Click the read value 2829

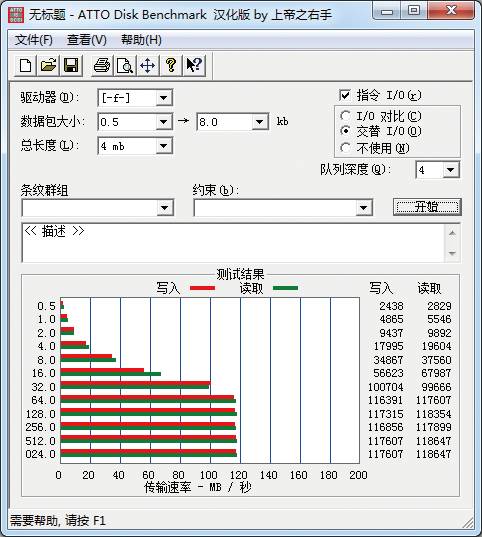click(440, 306)
